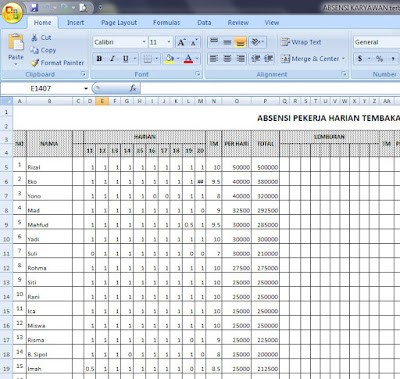Image resolution: width=400 pixels, height=379 pixels.
Task: Switch to the Insert tab
Action: 75,23
